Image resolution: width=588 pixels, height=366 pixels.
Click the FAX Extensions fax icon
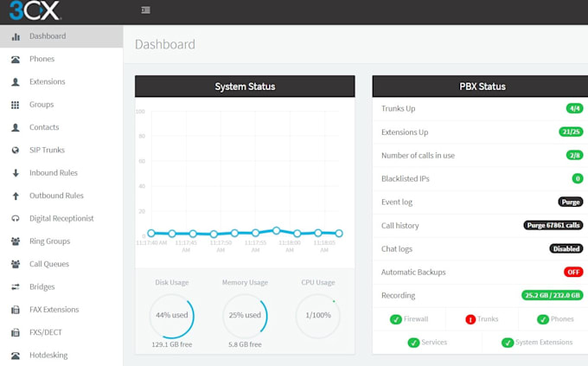point(16,310)
